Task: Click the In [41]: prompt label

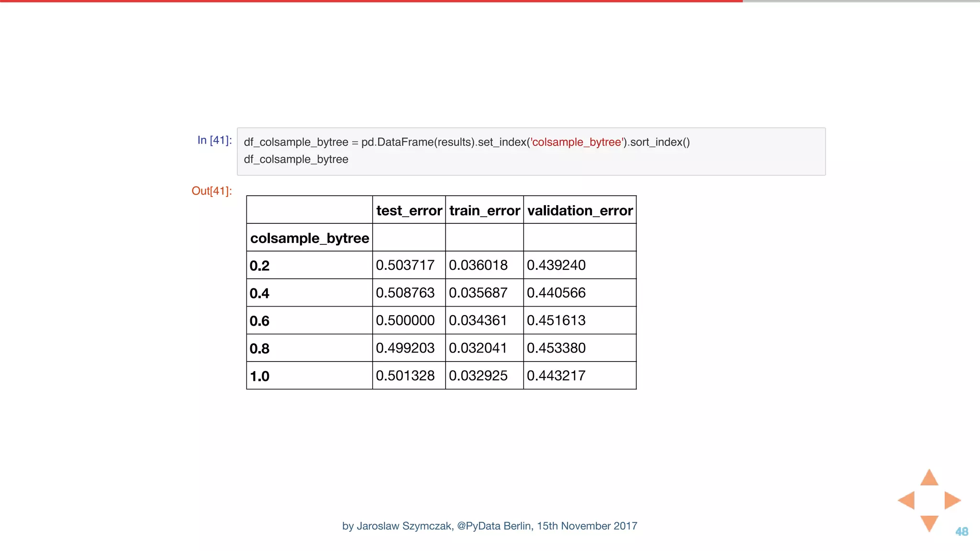Action: click(214, 140)
